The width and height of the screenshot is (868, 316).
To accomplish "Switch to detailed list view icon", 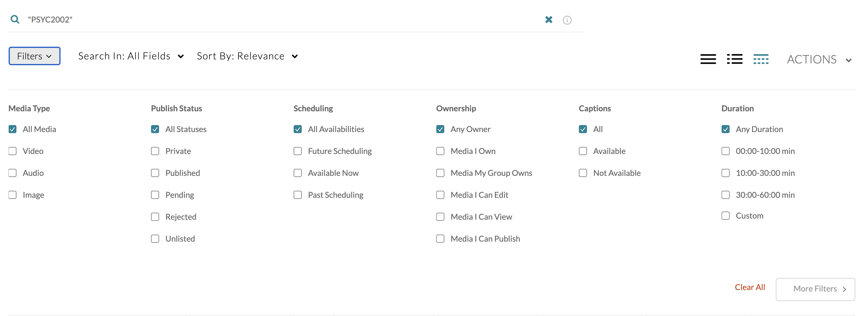I will [x=735, y=59].
